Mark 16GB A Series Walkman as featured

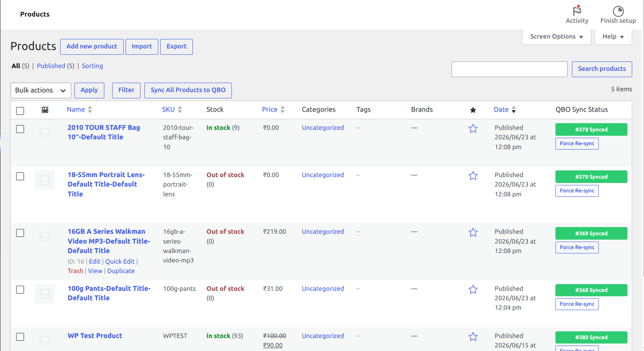[473, 233]
